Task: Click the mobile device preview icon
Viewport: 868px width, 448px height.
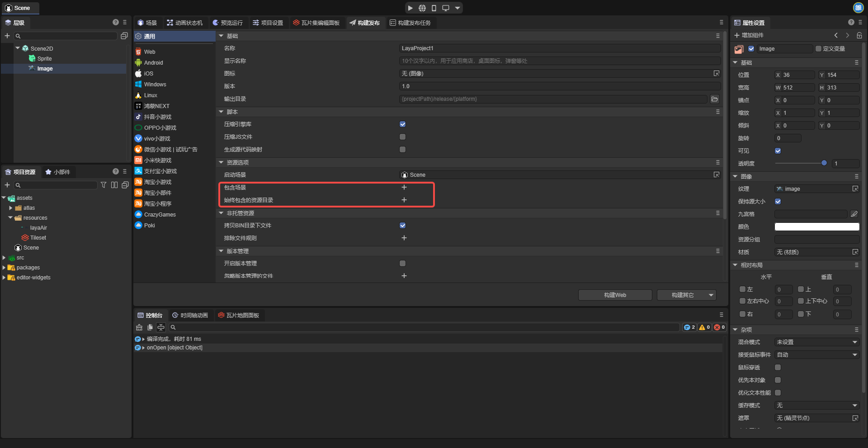Action: tap(434, 8)
